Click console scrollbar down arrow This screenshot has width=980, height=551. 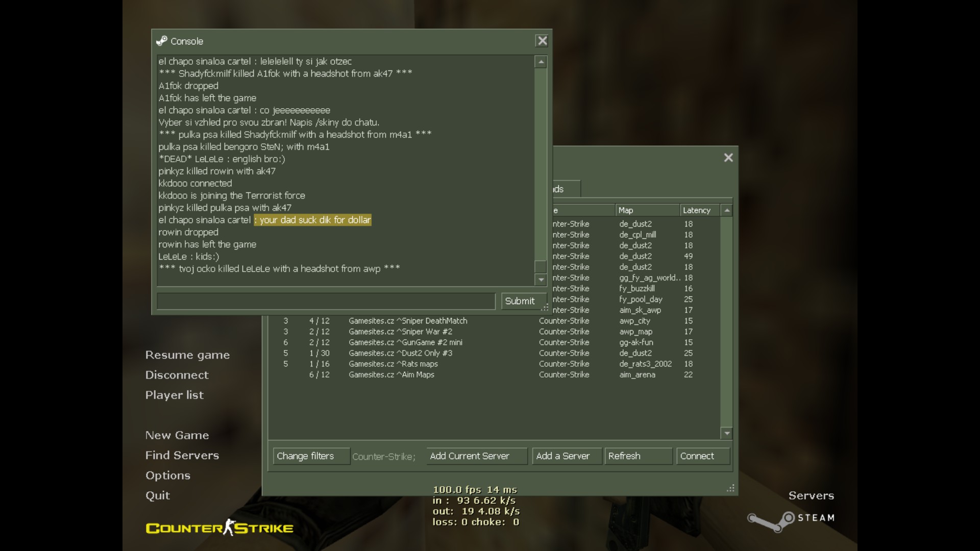(x=541, y=279)
